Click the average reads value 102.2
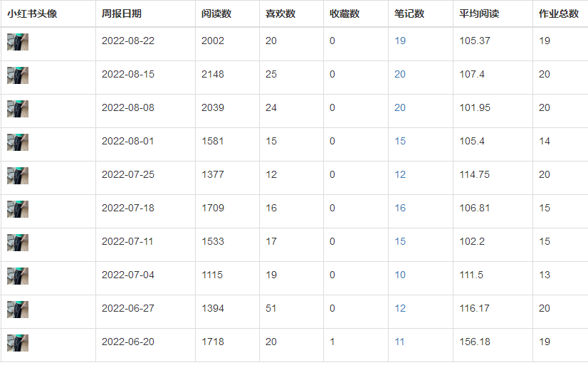 click(x=472, y=241)
